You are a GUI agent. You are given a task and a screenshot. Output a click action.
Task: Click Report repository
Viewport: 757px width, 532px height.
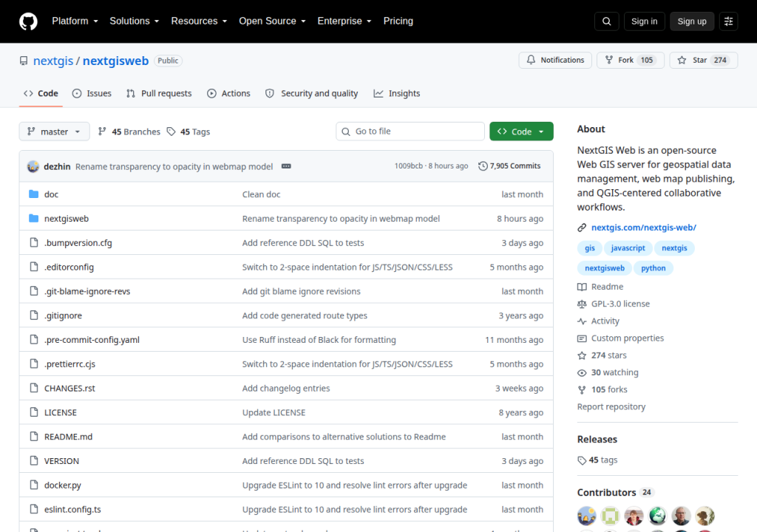coord(611,406)
